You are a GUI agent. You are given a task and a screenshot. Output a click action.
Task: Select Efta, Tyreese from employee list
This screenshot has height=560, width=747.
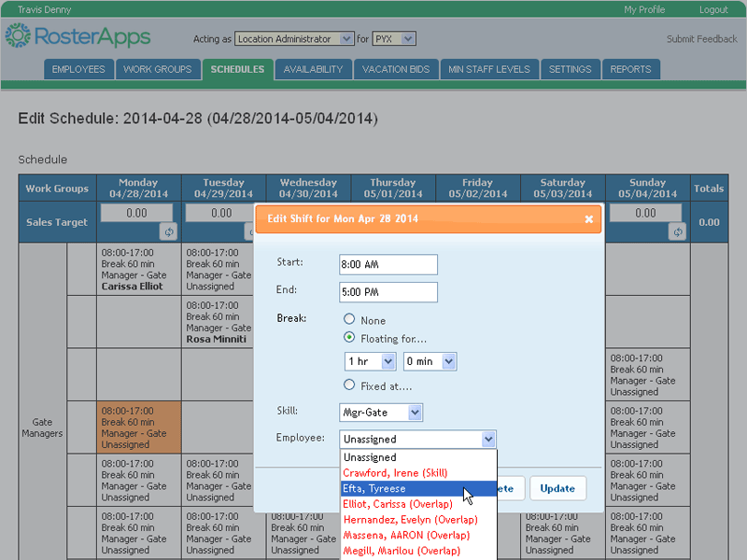(x=374, y=488)
